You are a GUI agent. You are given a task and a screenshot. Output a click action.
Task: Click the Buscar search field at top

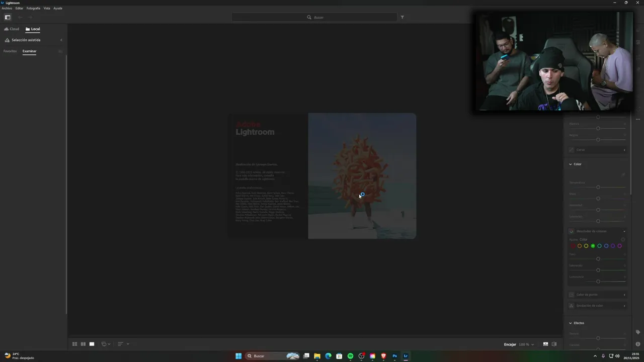click(314, 17)
